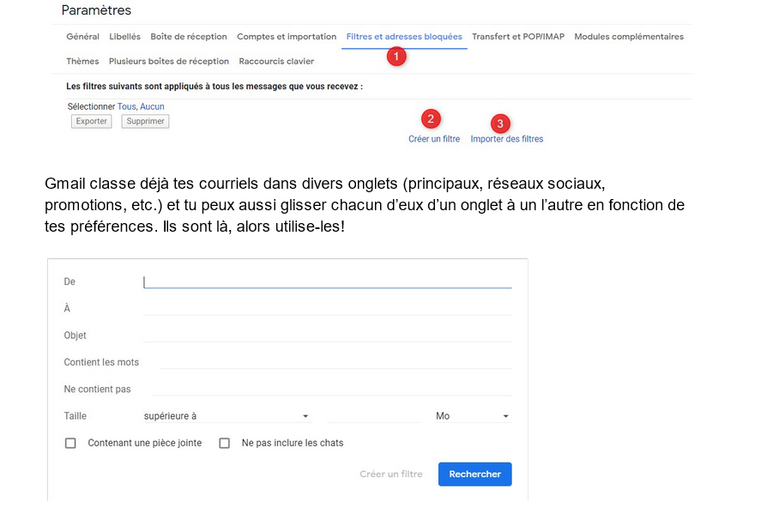
Task: Click the 'Créer un filtre' link under marker 2
Action: pos(434,139)
